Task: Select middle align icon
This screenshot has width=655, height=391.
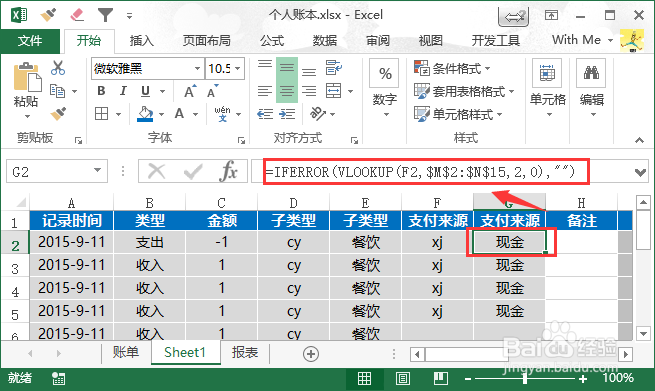Action: point(287,68)
